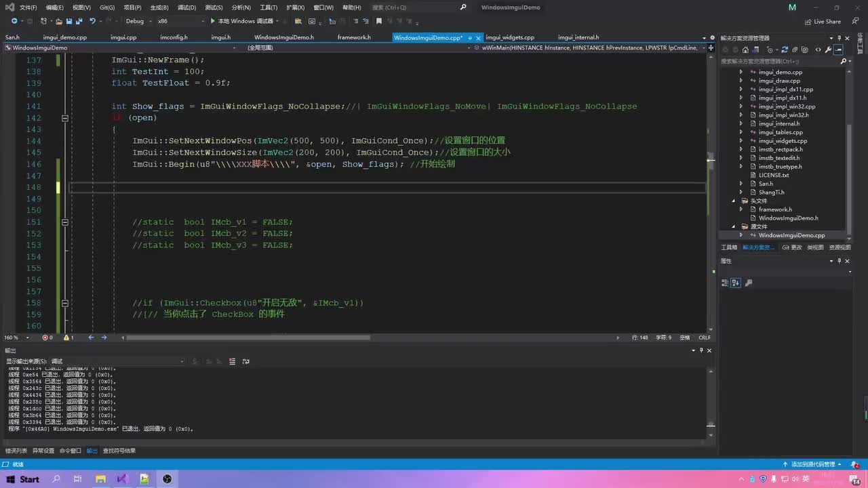
Task: Click the taskbar search icon
Action: (56, 479)
